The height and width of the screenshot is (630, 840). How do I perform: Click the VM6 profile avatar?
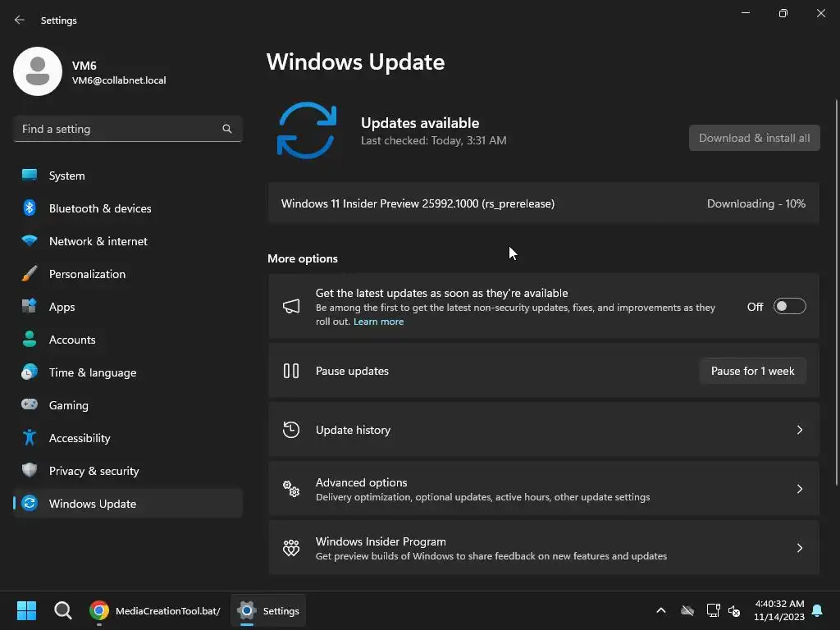tap(38, 71)
